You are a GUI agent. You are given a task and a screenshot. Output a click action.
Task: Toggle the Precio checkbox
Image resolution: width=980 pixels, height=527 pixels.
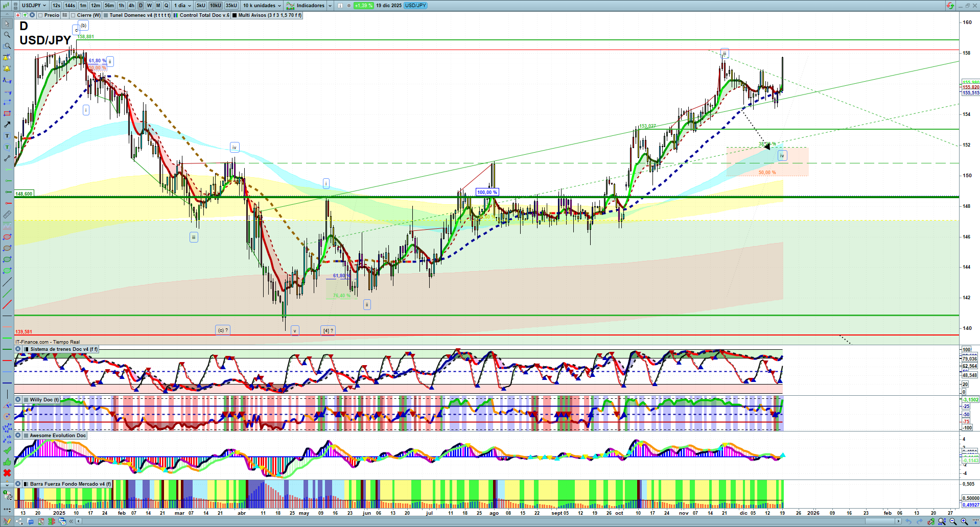coord(41,15)
